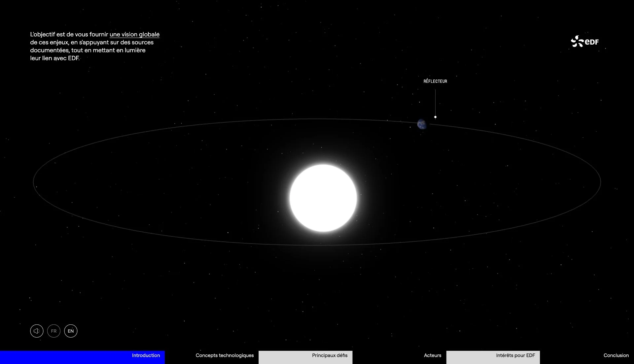Click the Earth planet on the orbit
634x364 pixels.
[x=422, y=124]
